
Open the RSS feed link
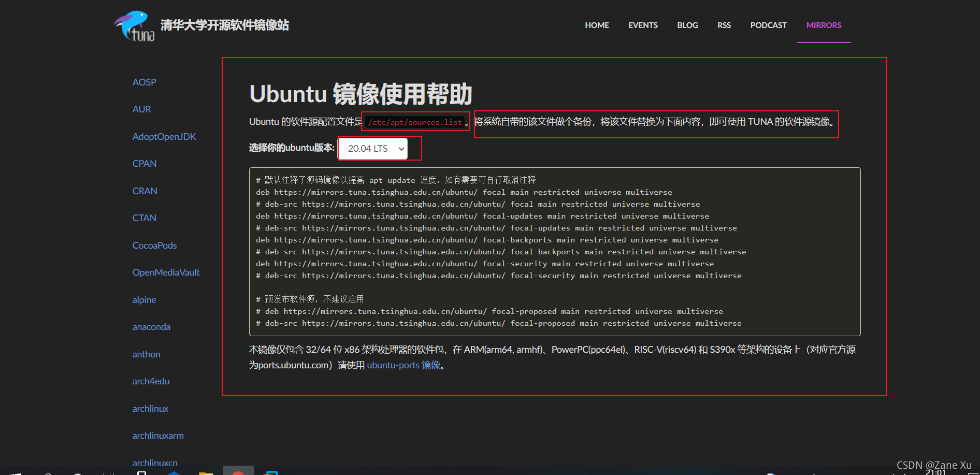724,25
